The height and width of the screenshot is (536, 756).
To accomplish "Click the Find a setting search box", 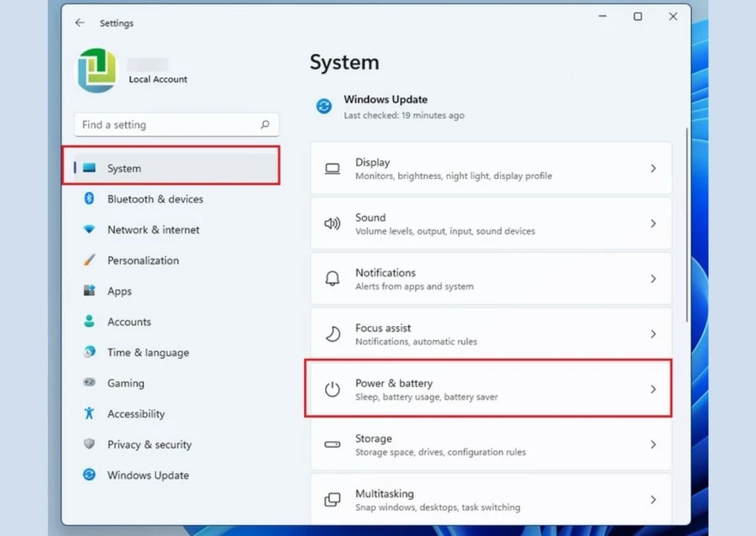I will 176,125.
